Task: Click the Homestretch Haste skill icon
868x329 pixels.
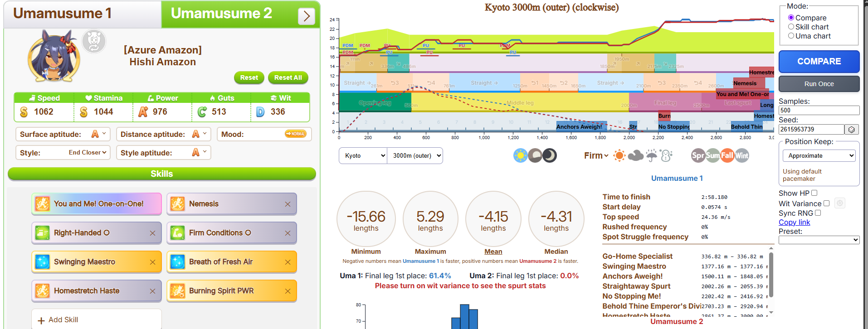Action: pos(43,291)
